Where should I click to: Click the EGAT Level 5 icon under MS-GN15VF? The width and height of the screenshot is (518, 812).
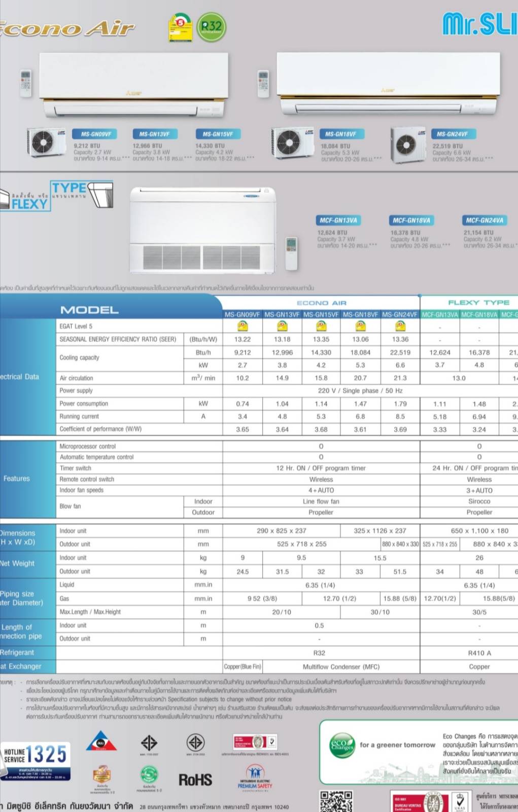(321, 326)
